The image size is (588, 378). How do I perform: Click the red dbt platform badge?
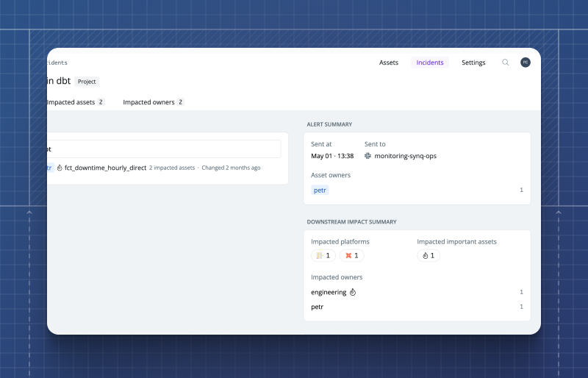click(x=352, y=256)
